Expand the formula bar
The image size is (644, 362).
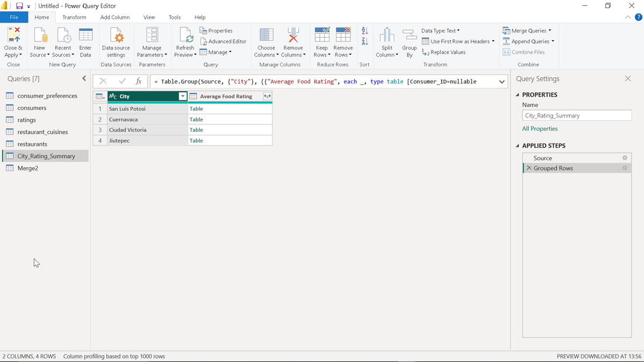[502, 82]
